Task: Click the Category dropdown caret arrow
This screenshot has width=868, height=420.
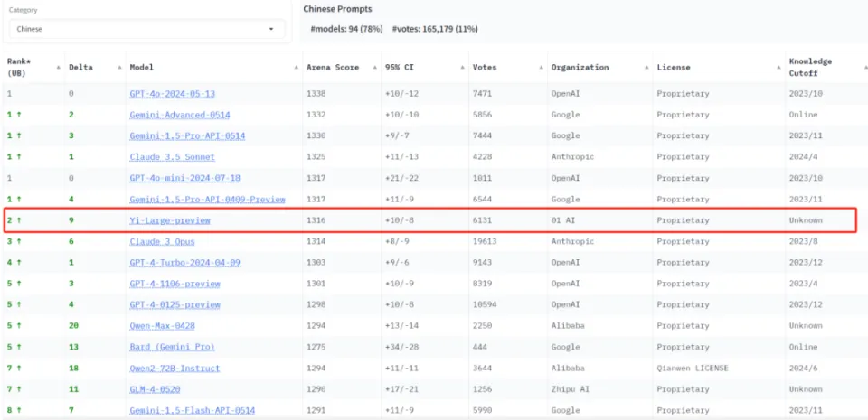Action: click(270, 29)
